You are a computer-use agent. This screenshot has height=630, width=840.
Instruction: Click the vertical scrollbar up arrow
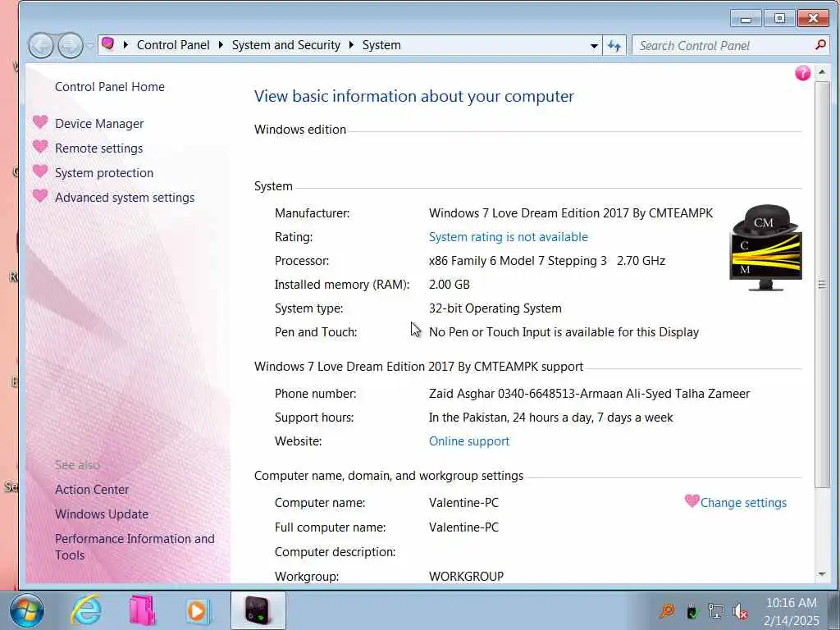click(822, 72)
